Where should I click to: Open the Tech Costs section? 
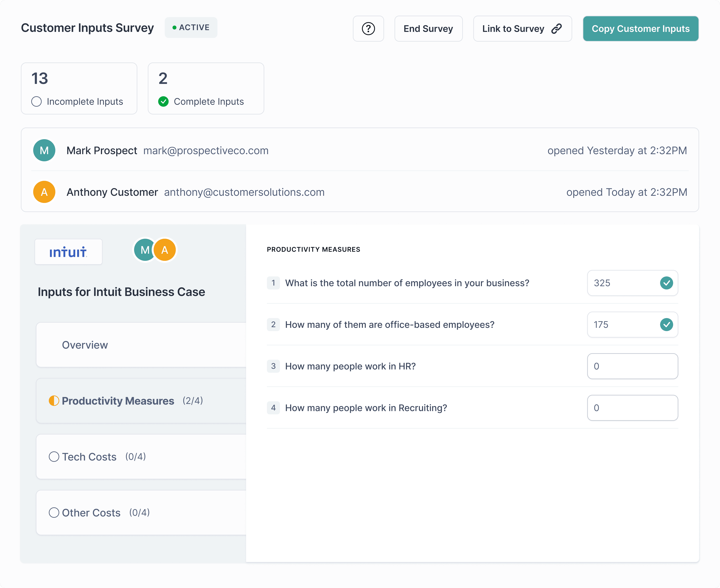click(89, 457)
